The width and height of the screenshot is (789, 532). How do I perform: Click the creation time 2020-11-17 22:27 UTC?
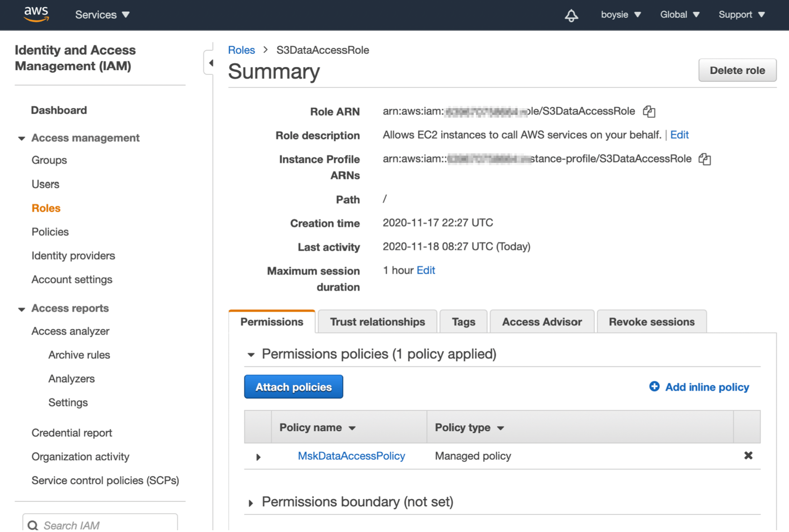[x=438, y=223]
